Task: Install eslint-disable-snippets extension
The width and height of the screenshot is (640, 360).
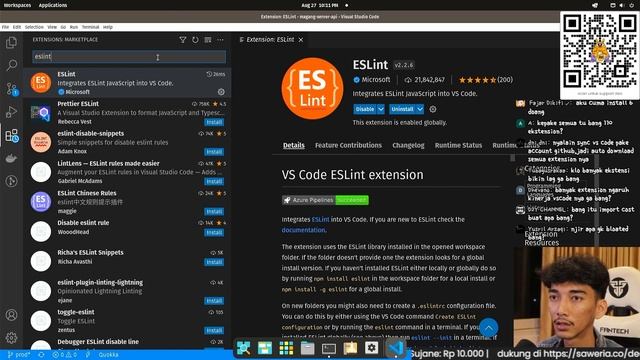Action: point(214,152)
